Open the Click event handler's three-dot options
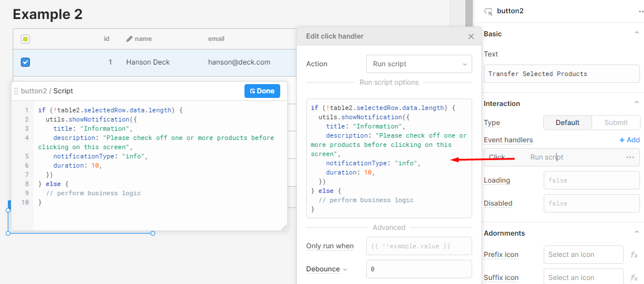Image resolution: width=644 pixels, height=284 pixels. [630, 157]
